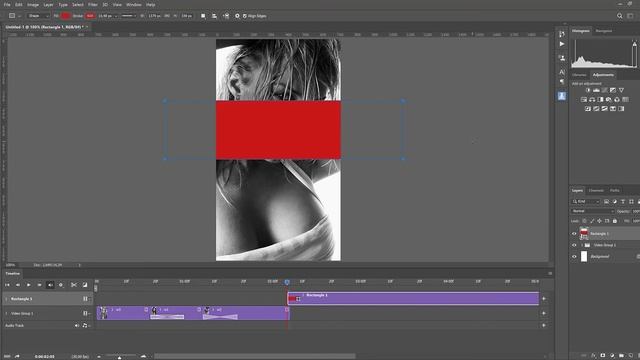This screenshot has height=360, width=640.
Task: Go to first frame in Timeline
Action: [7, 285]
